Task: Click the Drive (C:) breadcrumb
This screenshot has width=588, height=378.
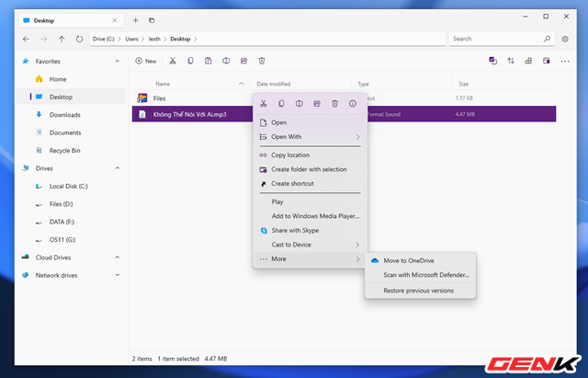Action: pyautogui.click(x=104, y=39)
